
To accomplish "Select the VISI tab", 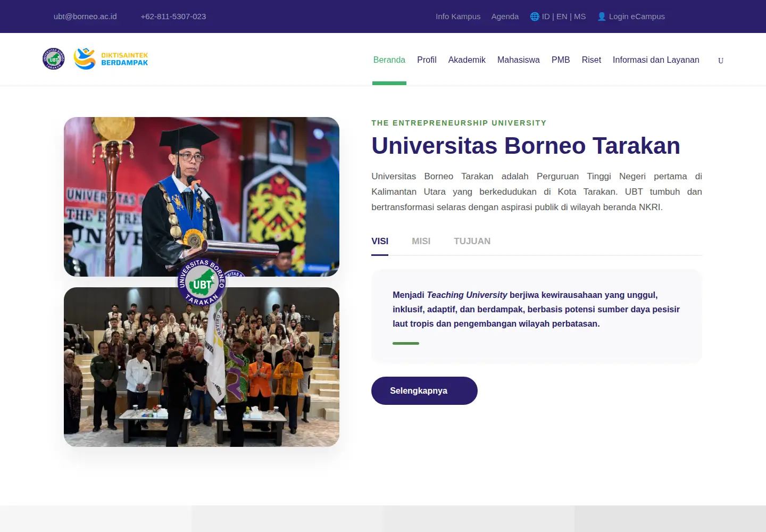I will tap(380, 242).
